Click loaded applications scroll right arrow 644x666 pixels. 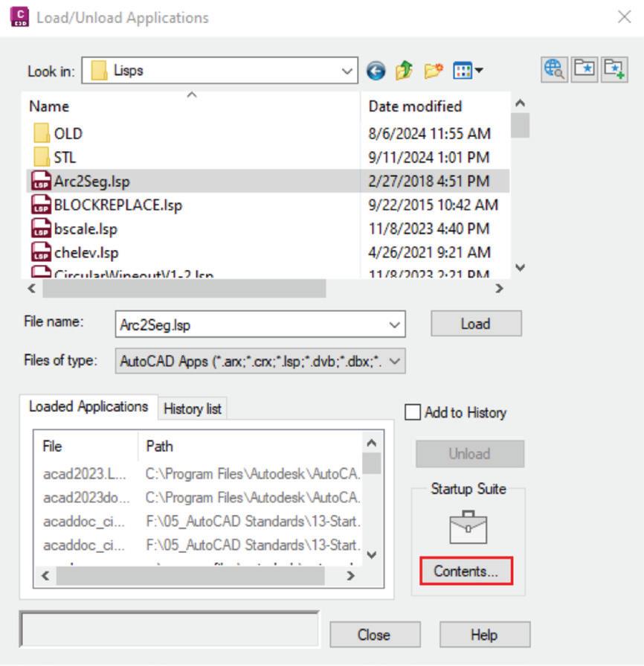(x=350, y=575)
